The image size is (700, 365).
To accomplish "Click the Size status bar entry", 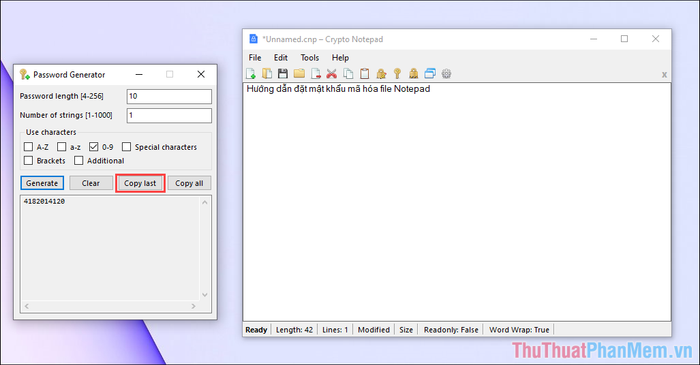I will coord(406,330).
